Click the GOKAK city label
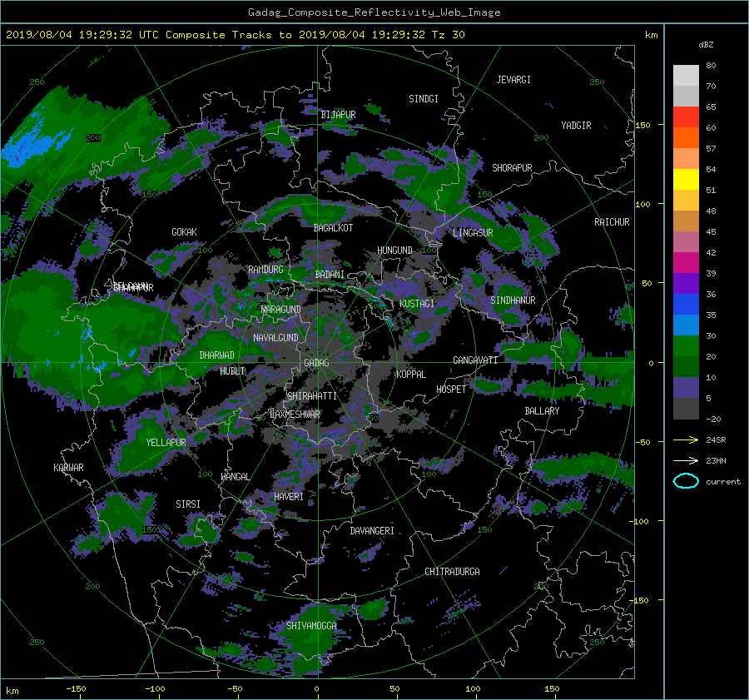This screenshot has width=749, height=700. coord(184,231)
